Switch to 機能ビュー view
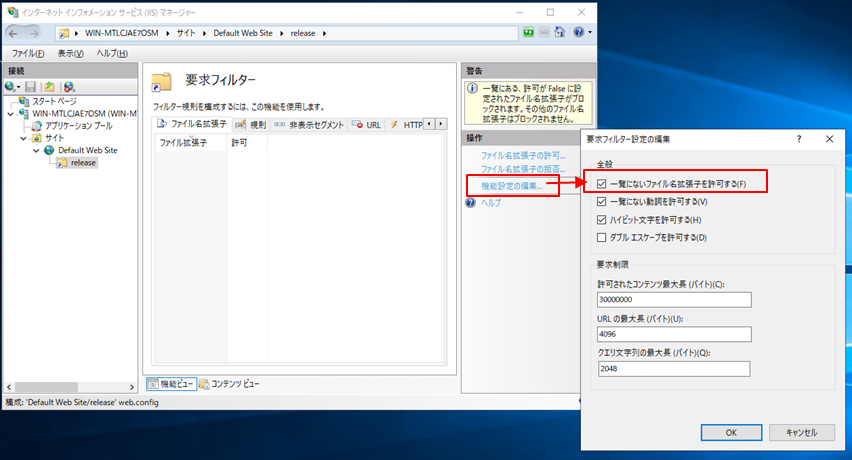 coord(171,384)
